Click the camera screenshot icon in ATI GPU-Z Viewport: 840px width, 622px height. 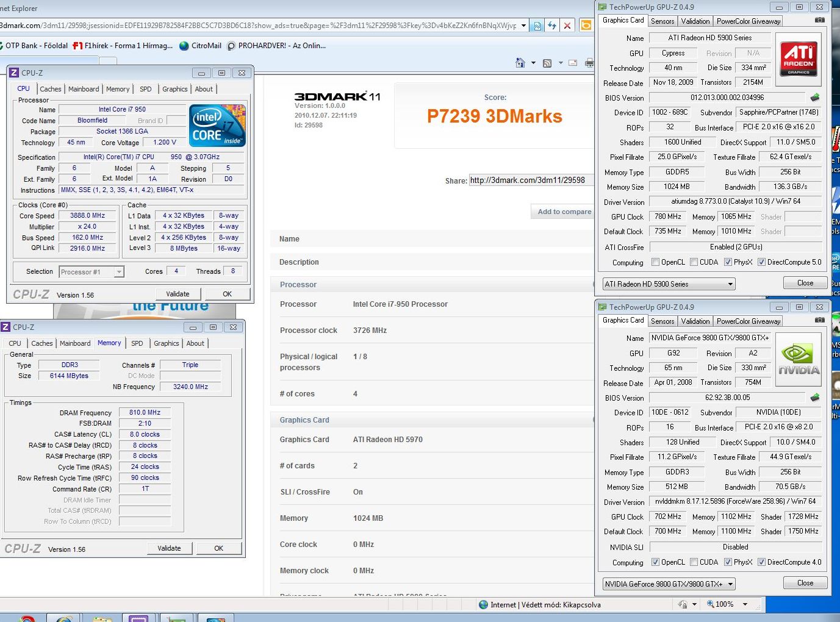tap(820, 20)
